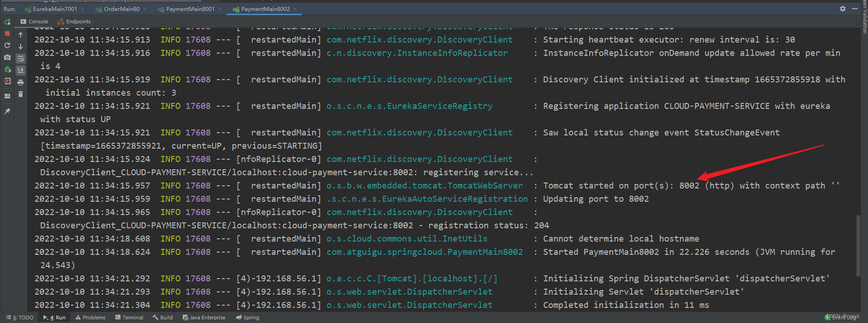The image size is (868, 323).
Task: Click the up arrow in console toolbar
Action: coord(21,35)
